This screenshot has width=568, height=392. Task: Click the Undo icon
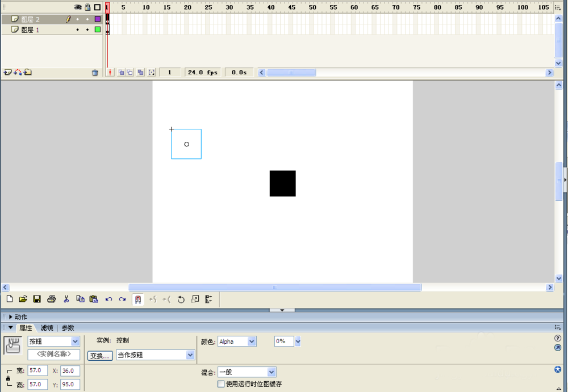tap(108, 300)
